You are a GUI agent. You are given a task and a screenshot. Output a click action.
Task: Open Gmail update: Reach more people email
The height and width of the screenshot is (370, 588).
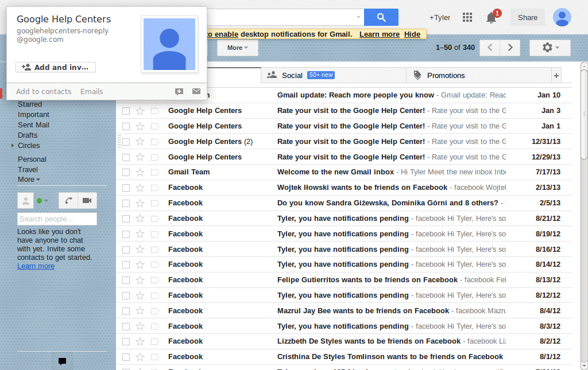(x=355, y=95)
